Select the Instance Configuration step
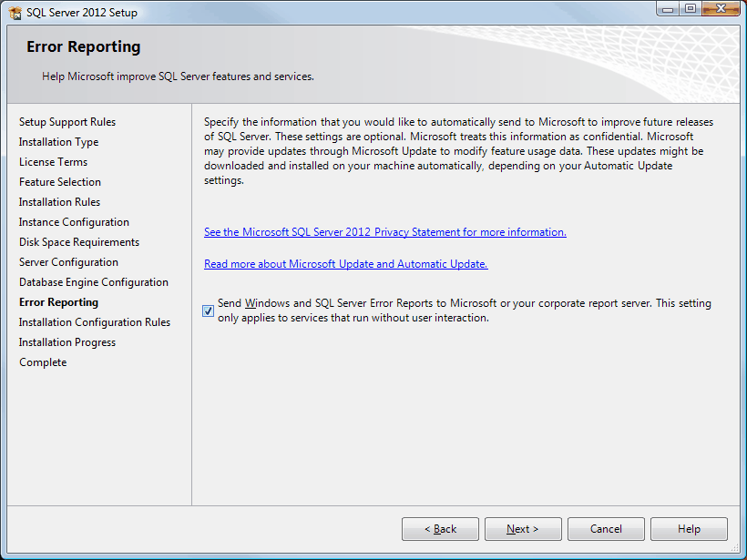This screenshot has height=560, width=747. coord(74,222)
